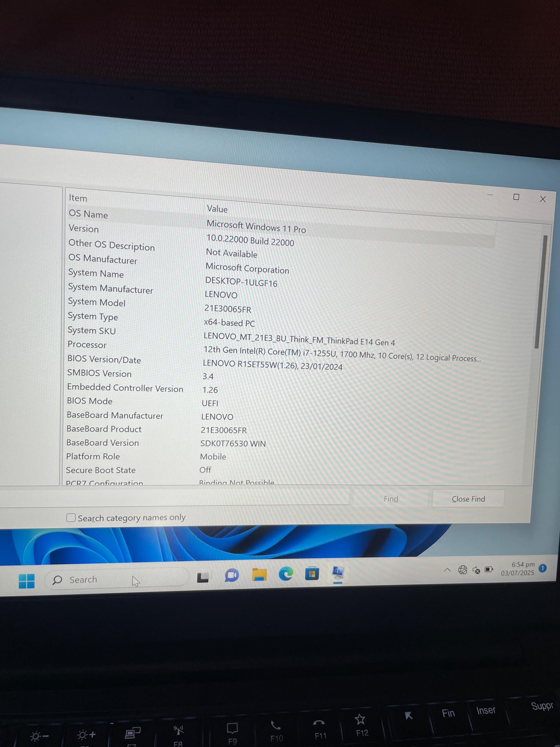
Task: Click the battery tray icon
Action: pos(489,570)
